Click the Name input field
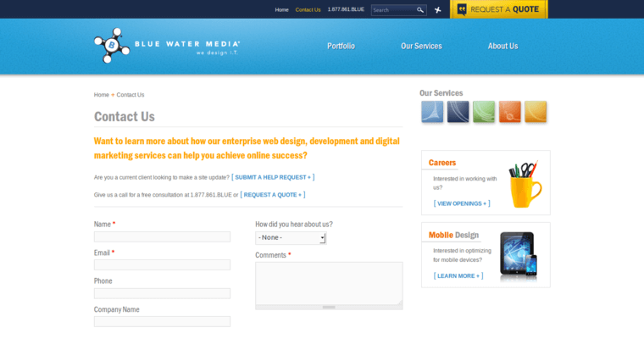644x339 pixels. pos(162,237)
